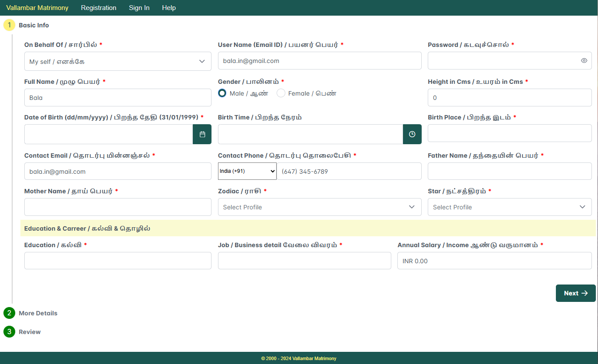Select the Female gender radio button
The height and width of the screenshot is (364, 598).
click(x=281, y=93)
